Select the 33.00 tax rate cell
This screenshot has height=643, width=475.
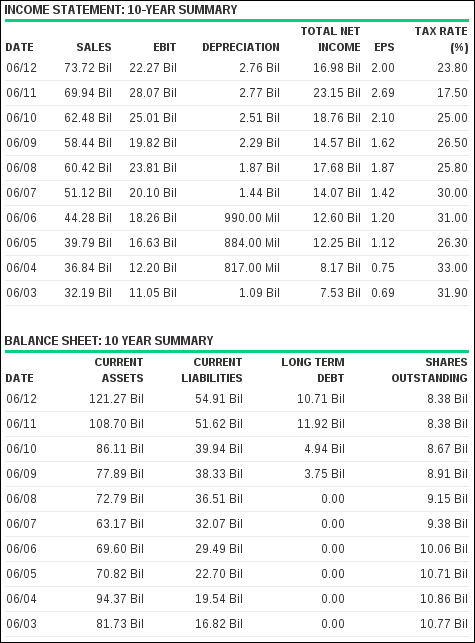[x=452, y=268]
